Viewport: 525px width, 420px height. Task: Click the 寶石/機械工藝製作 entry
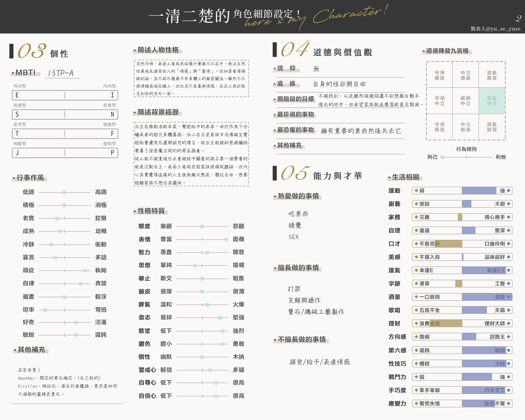pyautogui.click(x=316, y=312)
